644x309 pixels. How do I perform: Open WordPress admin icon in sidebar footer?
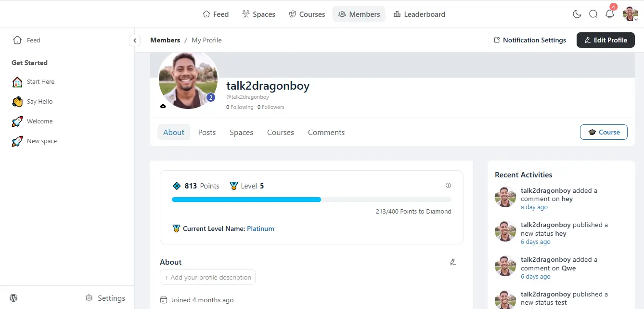click(13, 298)
